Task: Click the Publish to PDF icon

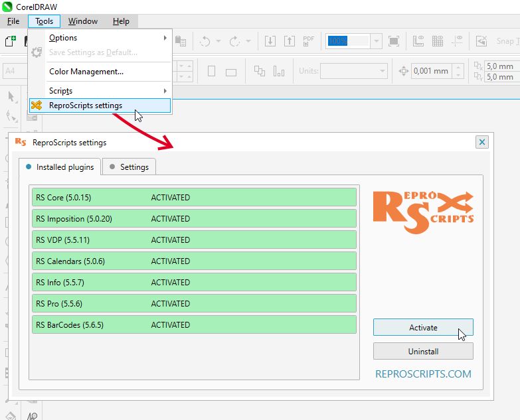Action: 308,41
